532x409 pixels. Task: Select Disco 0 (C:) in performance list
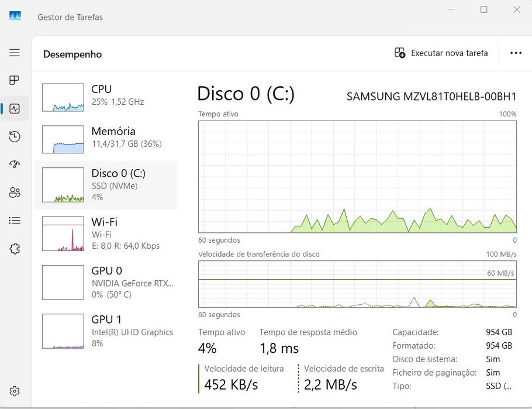pyautogui.click(x=106, y=185)
